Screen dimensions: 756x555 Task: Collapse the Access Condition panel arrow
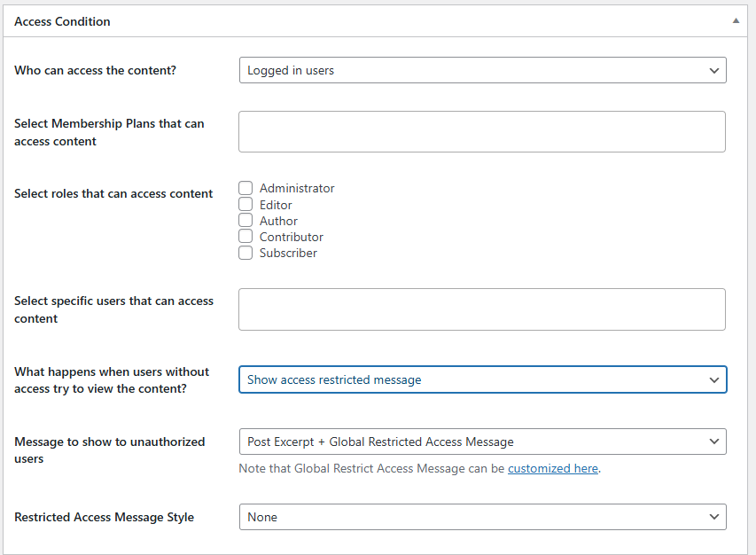coord(735,20)
